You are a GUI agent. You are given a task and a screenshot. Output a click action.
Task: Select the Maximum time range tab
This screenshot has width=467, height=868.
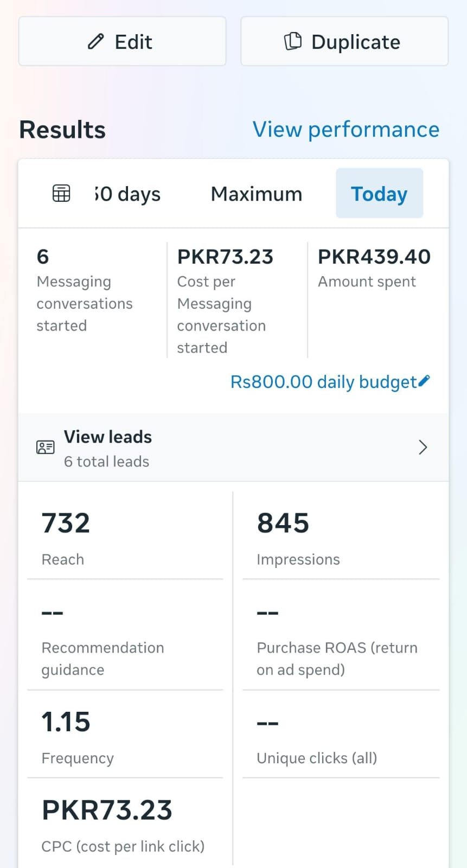point(256,194)
